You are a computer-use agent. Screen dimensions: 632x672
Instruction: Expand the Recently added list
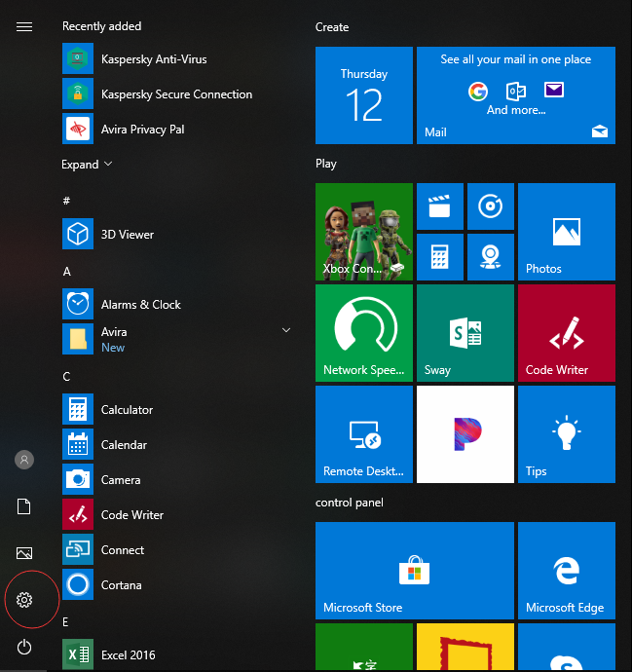click(87, 165)
